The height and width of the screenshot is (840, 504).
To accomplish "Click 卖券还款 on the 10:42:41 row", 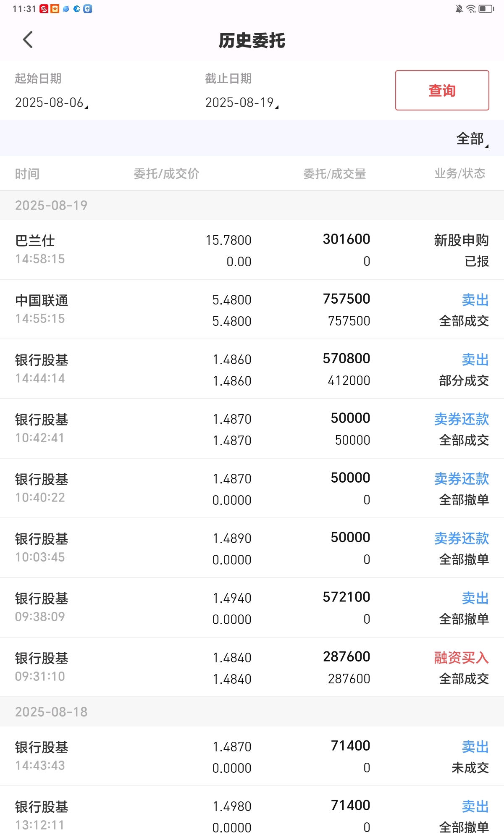I will pos(462,419).
